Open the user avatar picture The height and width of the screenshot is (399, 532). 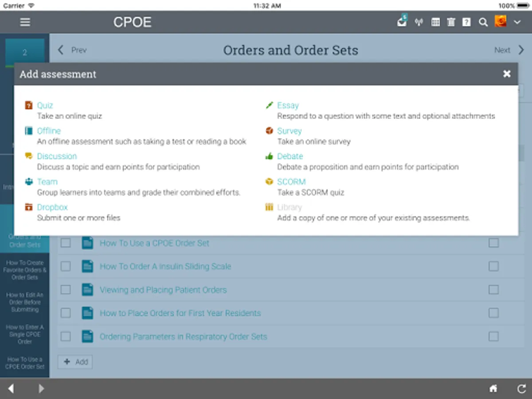[x=501, y=21]
